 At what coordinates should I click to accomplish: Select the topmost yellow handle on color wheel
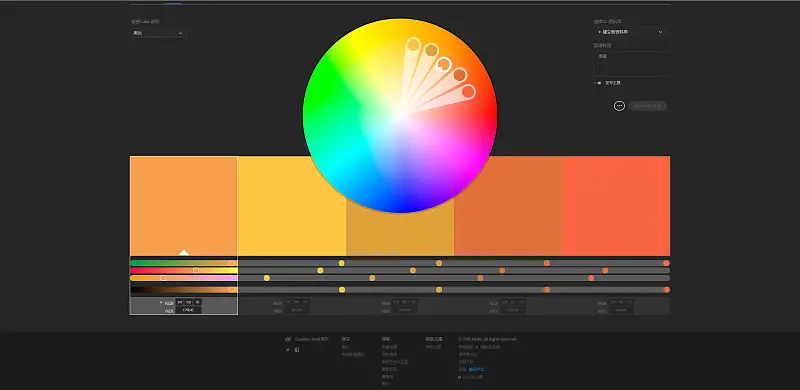click(413, 45)
